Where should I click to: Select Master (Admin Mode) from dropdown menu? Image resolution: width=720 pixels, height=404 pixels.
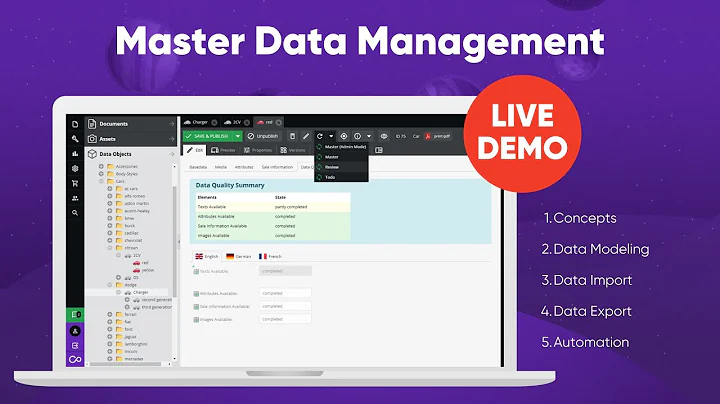(341, 147)
